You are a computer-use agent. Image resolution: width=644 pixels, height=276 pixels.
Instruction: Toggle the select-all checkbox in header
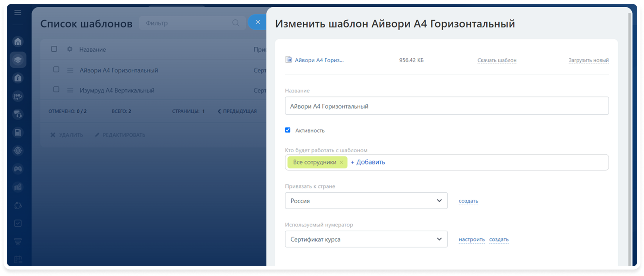54,49
